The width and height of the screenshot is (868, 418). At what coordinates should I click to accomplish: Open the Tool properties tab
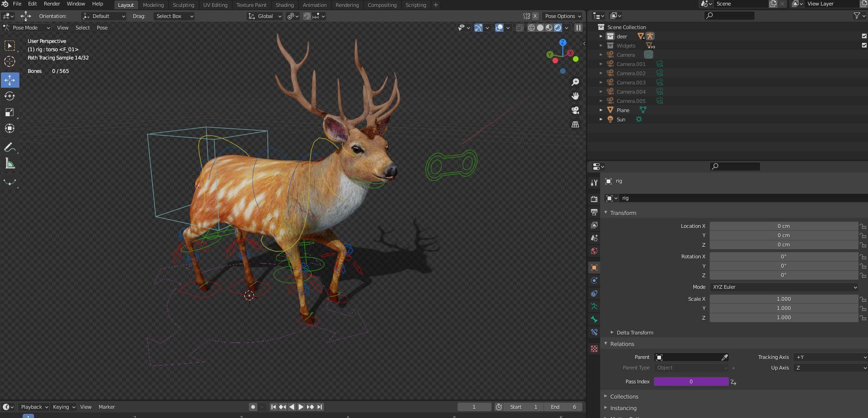pos(594,183)
